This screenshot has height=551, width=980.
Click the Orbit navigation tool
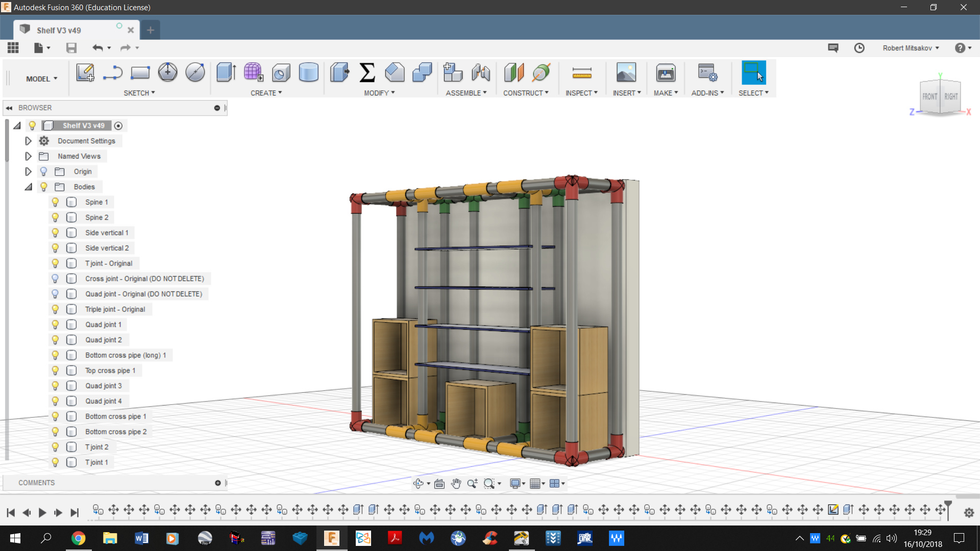(x=419, y=483)
